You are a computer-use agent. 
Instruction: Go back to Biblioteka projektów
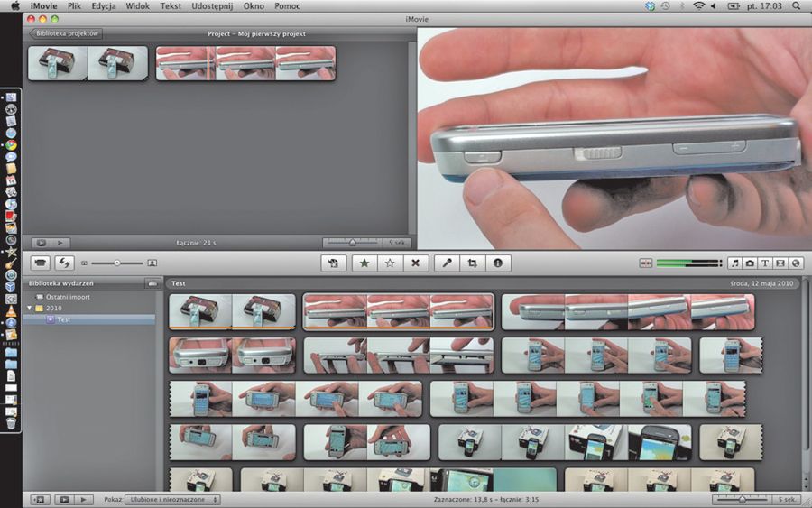coord(66,33)
